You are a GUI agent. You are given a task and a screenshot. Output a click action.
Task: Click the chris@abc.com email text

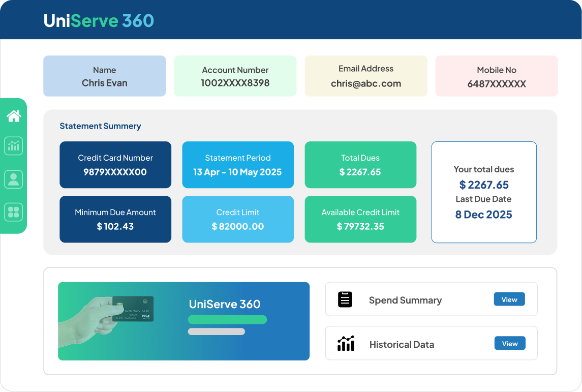[x=366, y=83]
